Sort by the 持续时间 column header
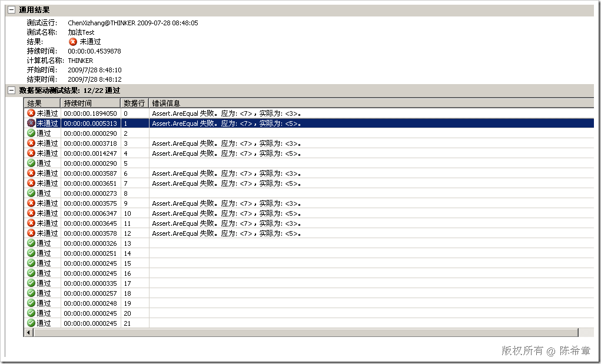The height and width of the screenshot is (364, 601). [91, 103]
